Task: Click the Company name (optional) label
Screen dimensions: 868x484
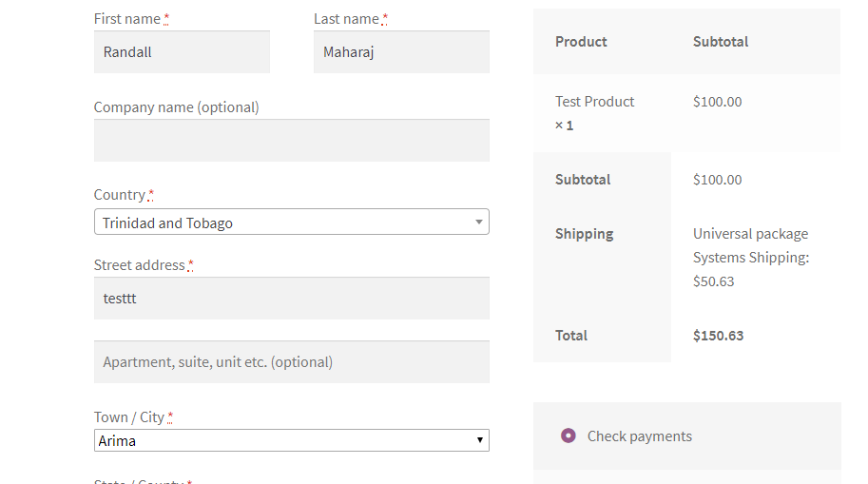Action: tap(176, 107)
